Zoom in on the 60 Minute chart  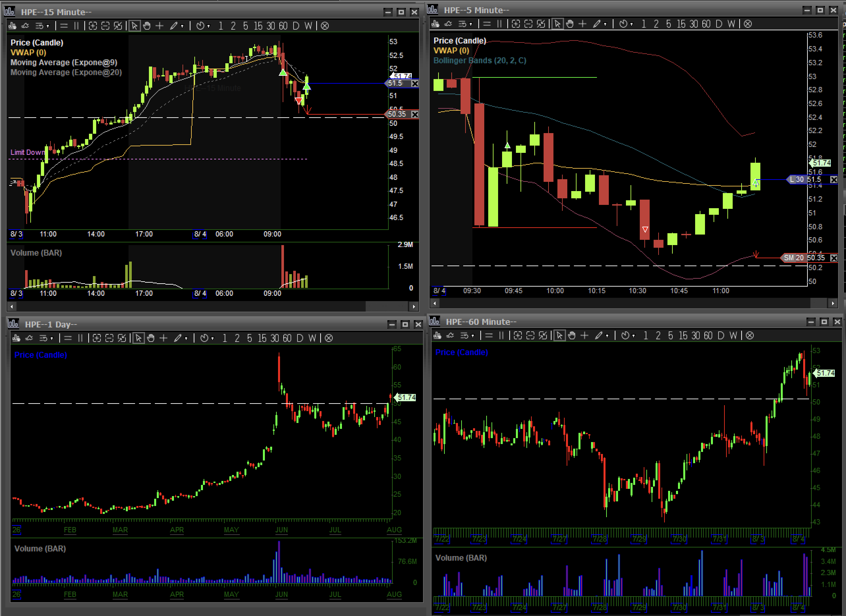pos(518,336)
